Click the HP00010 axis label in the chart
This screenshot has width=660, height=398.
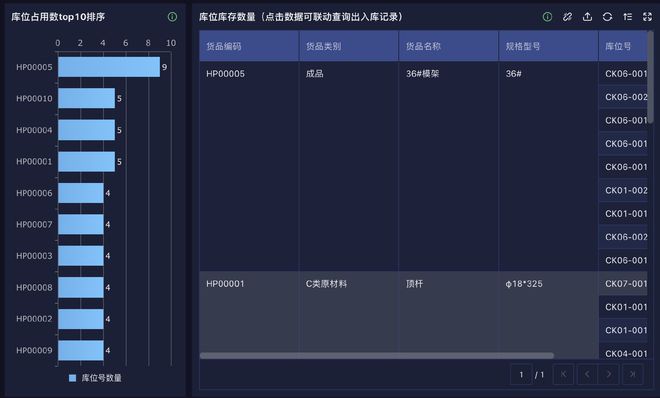(x=34, y=98)
